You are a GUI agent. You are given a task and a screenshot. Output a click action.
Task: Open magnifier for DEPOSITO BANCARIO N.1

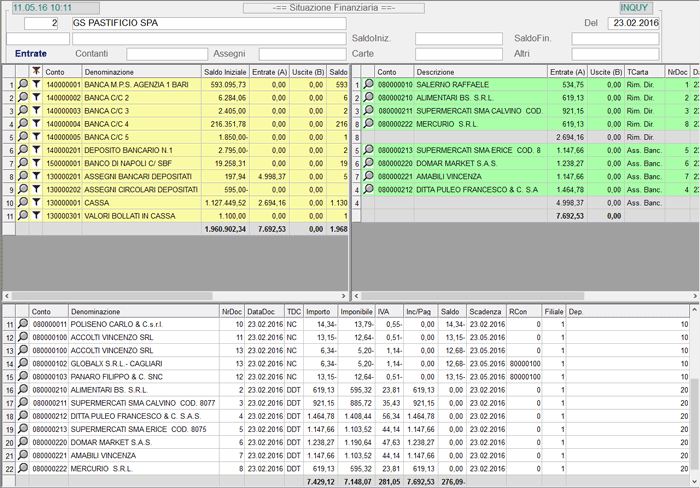[23, 150]
